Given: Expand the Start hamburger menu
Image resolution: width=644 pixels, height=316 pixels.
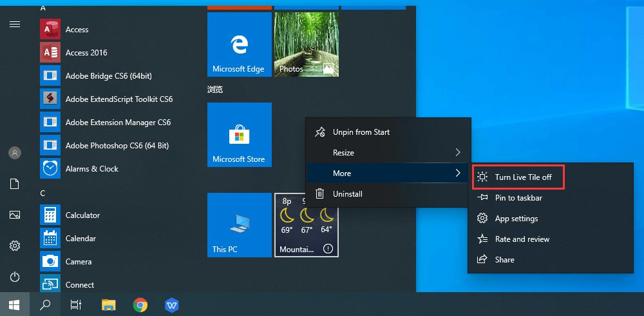Looking at the screenshot, I should [x=15, y=25].
